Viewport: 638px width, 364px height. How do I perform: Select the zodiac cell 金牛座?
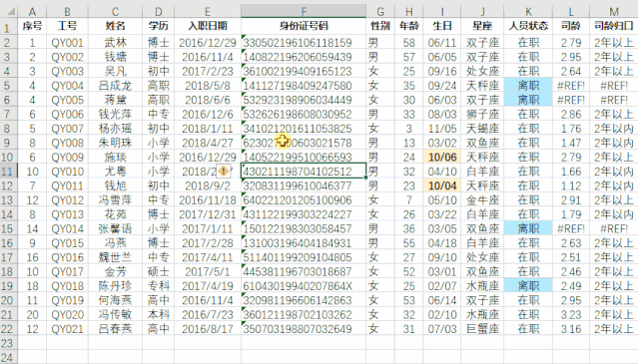[482, 200]
